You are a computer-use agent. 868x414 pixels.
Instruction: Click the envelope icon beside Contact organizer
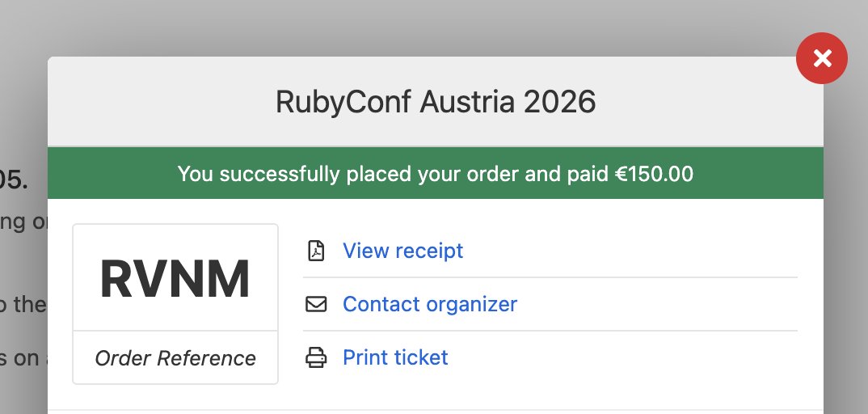tap(316, 304)
